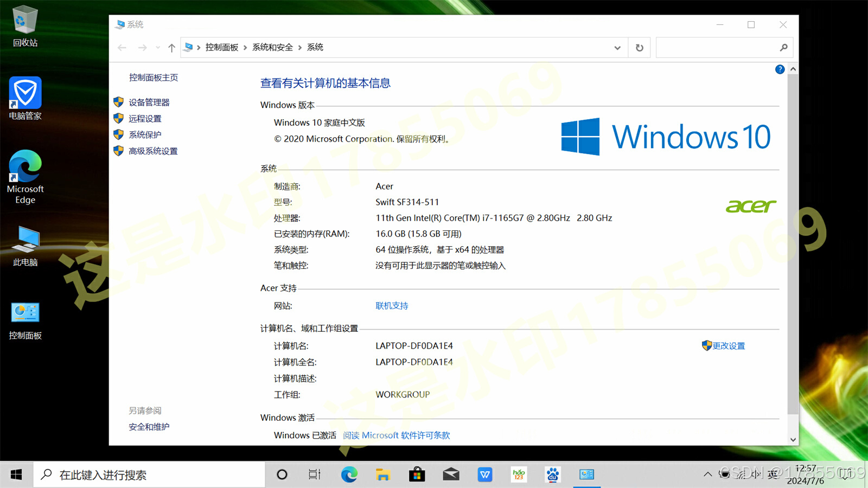Open the 电脑管家 desktop shortcut
This screenshot has height=488, width=868.
tap(25, 99)
